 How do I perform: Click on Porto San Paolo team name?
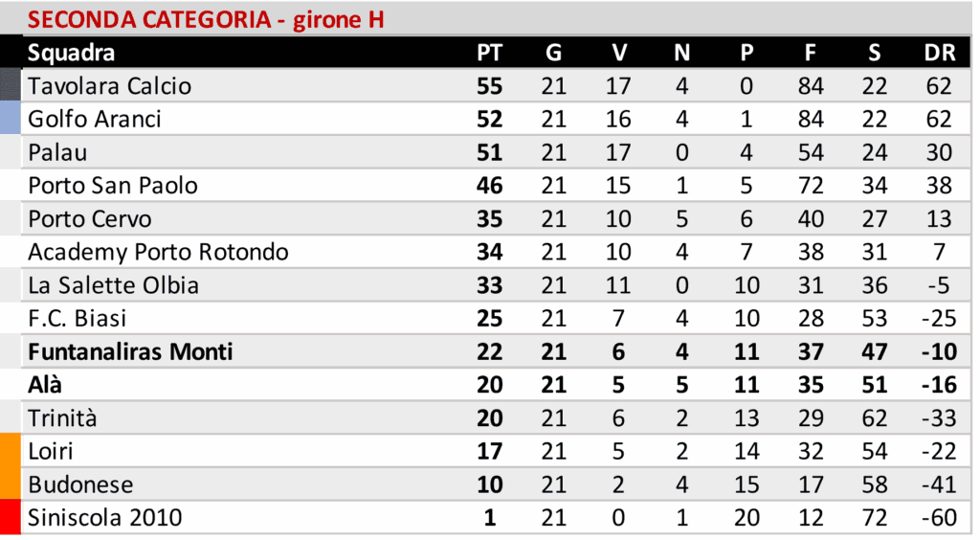112,185
